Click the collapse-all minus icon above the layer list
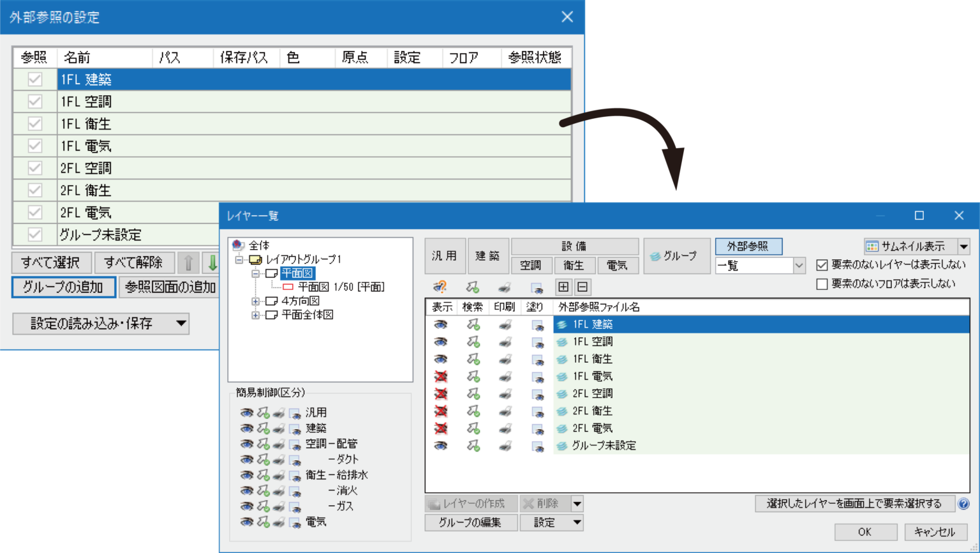The height and width of the screenshot is (553, 980). (x=583, y=287)
